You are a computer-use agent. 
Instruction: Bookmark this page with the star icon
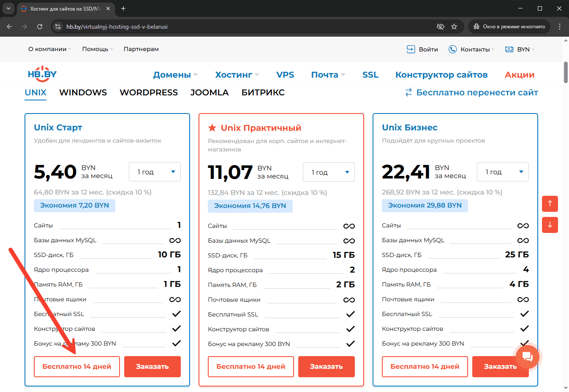coord(454,27)
